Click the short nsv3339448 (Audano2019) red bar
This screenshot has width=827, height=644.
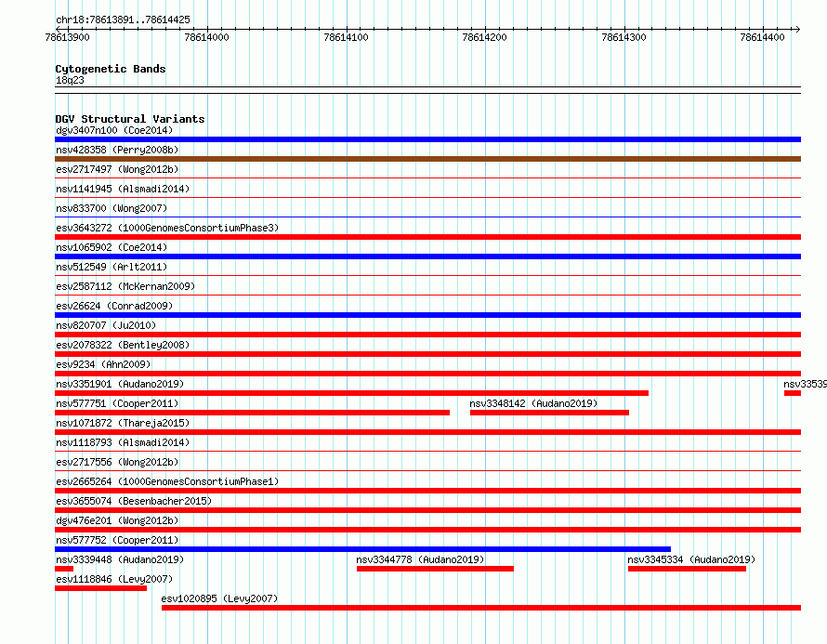pos(64,569)
